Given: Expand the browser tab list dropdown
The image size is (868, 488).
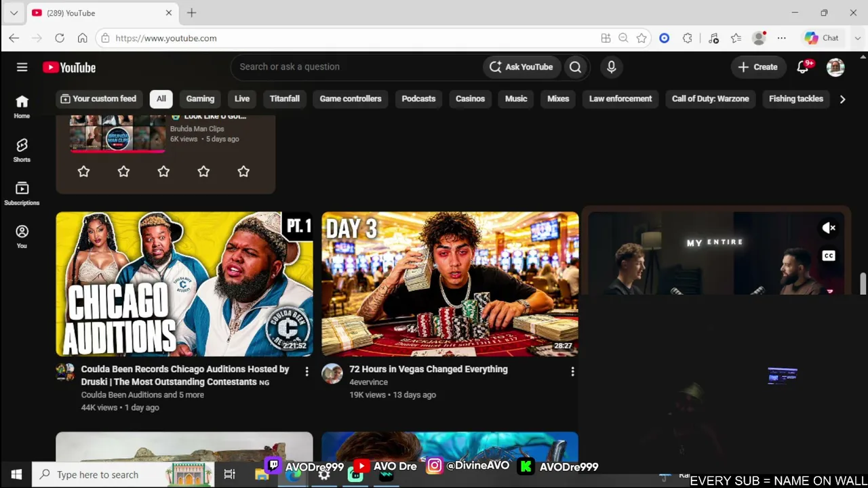Looking at the screenshot, I should [x=14, y=13].
